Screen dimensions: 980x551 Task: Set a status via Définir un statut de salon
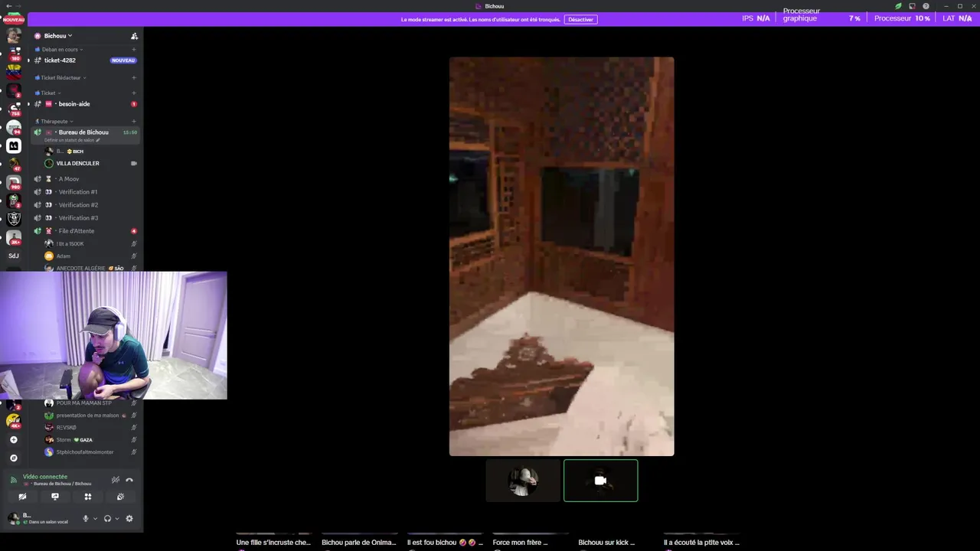pyautogui.click(x=72, y=141)
